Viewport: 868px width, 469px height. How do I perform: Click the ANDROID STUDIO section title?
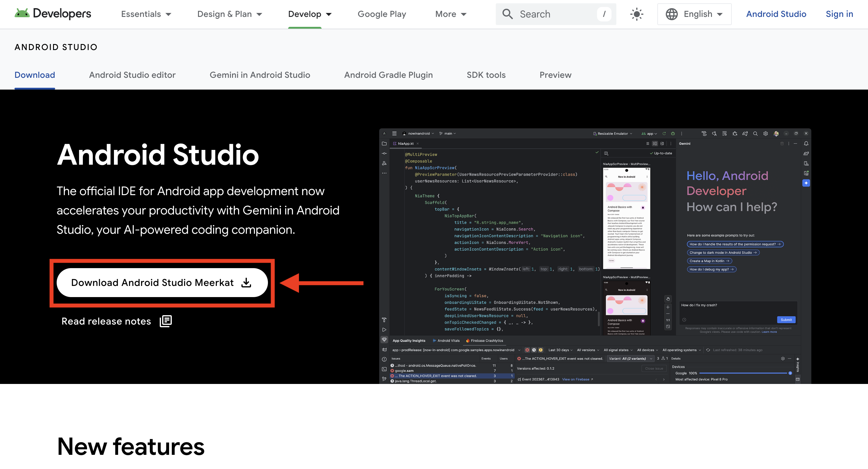point(56,47)
